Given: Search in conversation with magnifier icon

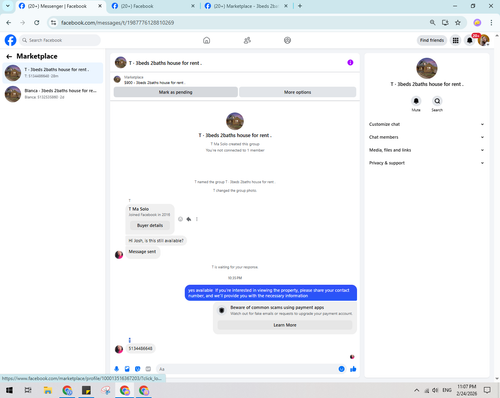Looking at the screenshot, I should click(x=437, y=101).
